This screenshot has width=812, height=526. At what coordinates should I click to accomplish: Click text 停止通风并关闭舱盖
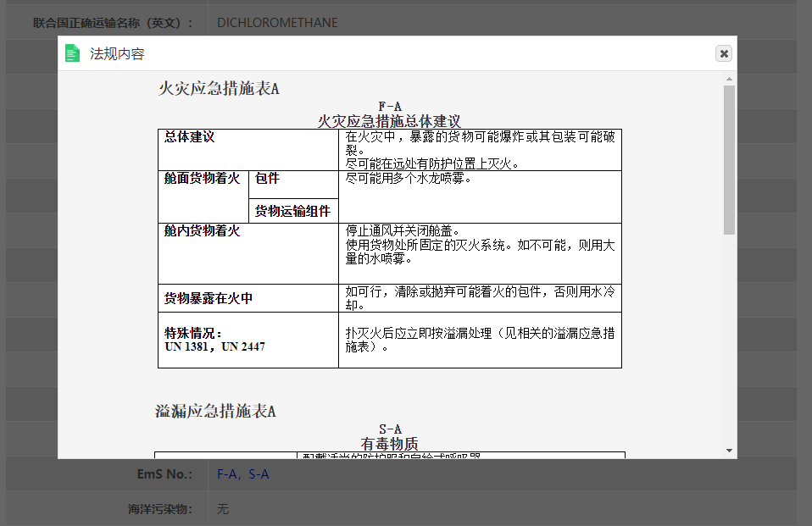point(403,230)
